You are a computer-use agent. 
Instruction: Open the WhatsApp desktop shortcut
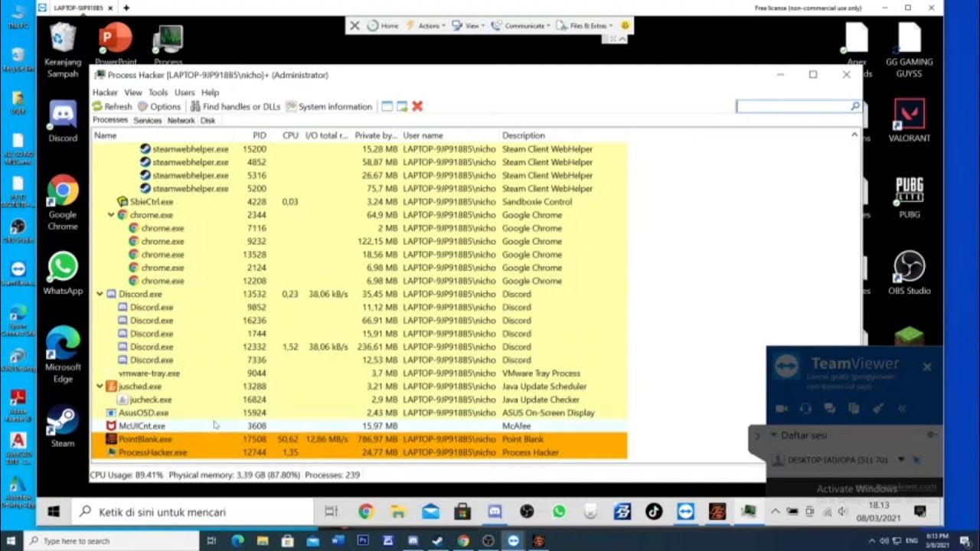(x=63, y=273)
